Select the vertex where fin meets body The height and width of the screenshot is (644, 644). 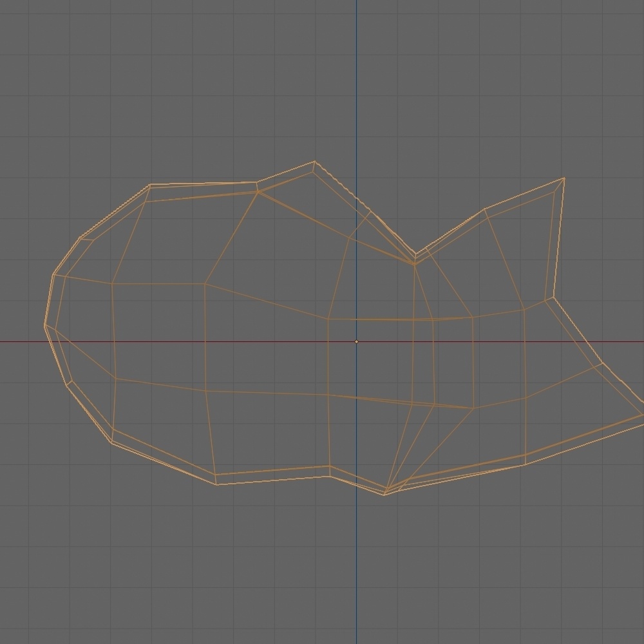tap(413, 263)
